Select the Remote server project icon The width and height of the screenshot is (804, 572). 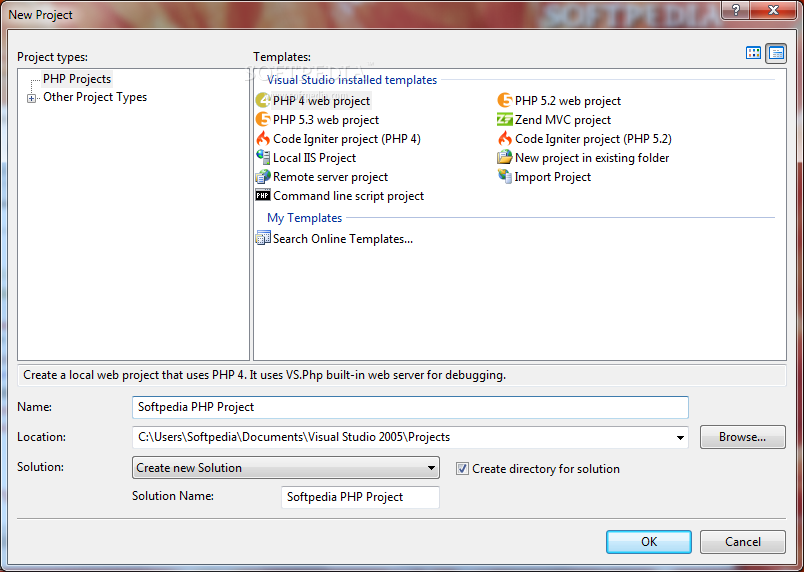click(263, 176)
